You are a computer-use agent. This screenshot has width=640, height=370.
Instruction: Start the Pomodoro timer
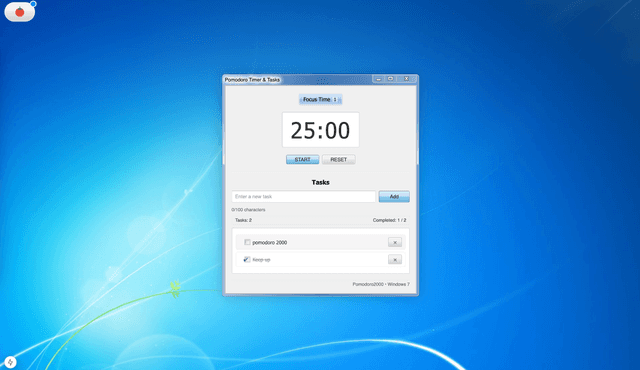coord(302,160)
